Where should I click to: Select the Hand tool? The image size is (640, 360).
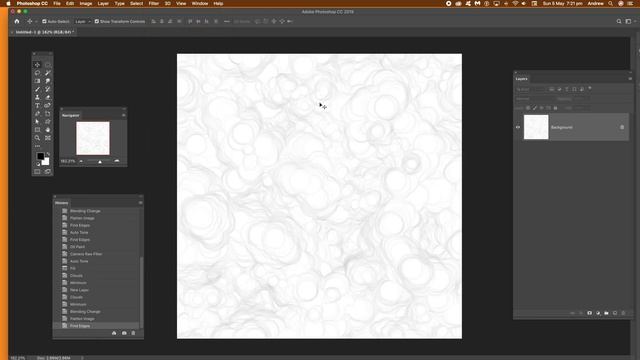48,130
